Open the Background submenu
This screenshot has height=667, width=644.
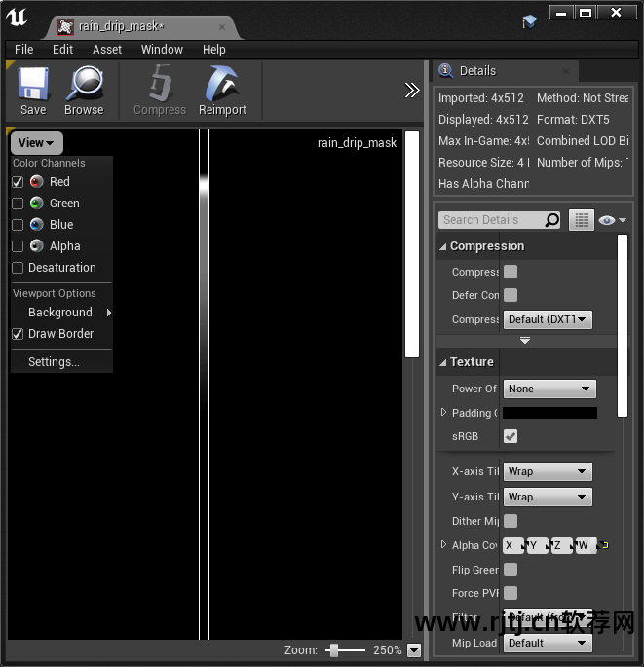(x=62, y=313)
